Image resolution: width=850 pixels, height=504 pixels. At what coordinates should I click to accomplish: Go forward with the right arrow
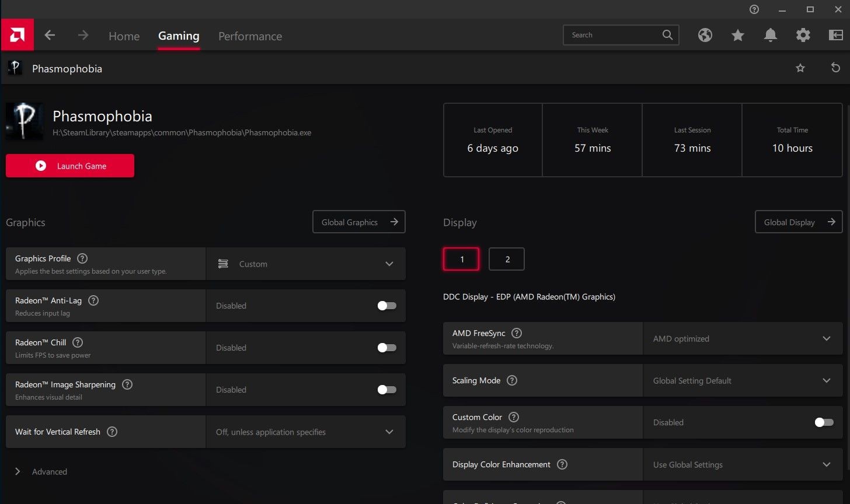coord(83,35)
